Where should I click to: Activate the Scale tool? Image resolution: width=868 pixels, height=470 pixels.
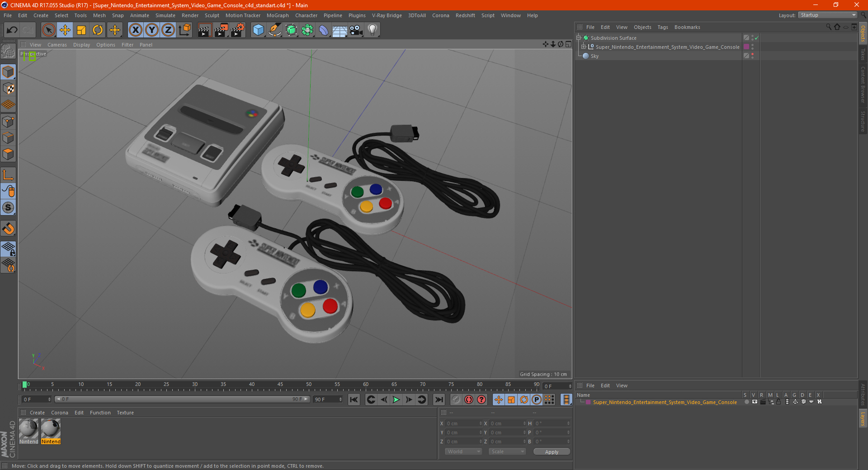pos(81,30)
